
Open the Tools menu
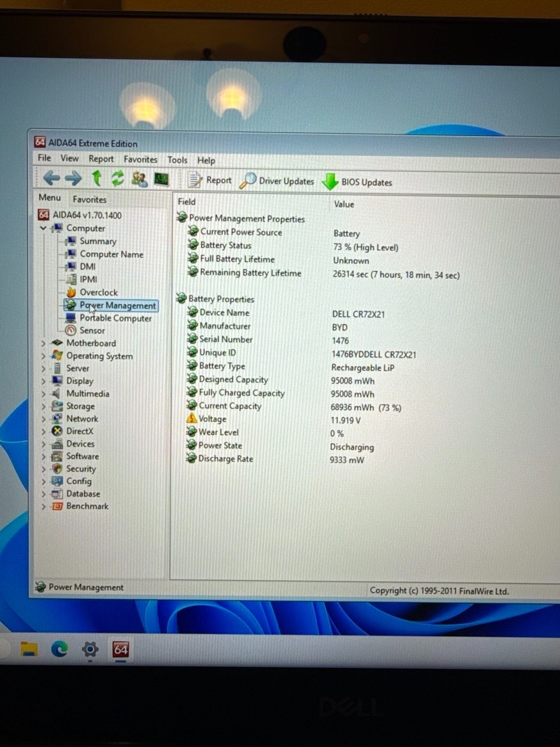coord(177,160)
